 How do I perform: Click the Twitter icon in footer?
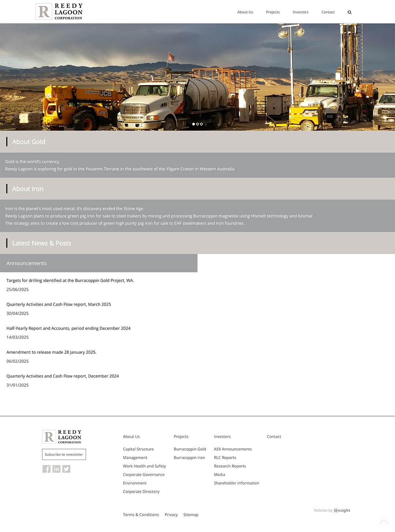coord(66,469)
